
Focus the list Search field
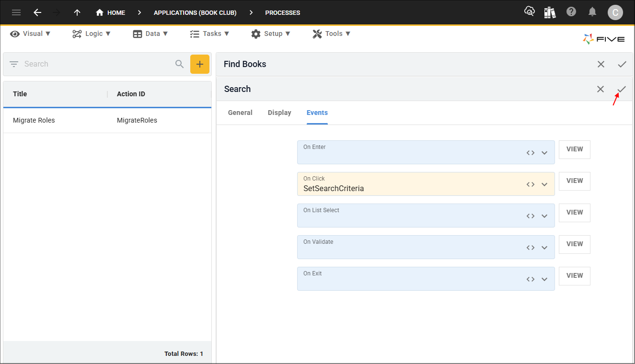(97, 64)
